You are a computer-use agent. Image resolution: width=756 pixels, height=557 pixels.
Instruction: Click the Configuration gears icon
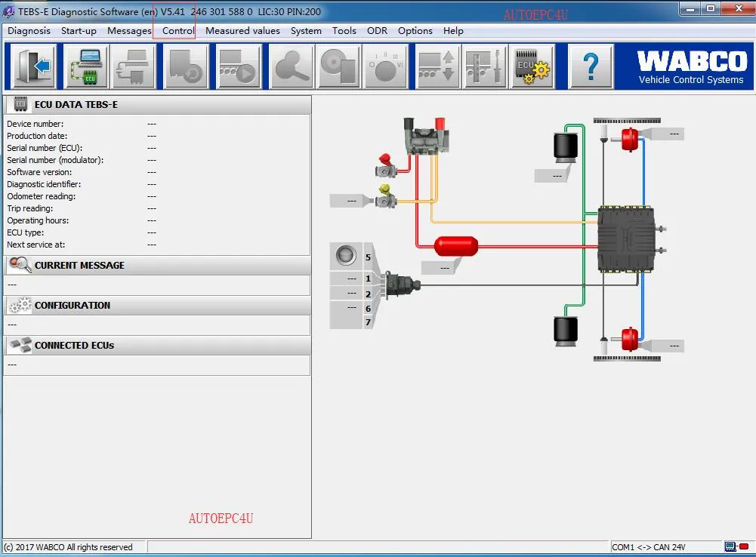pyautogui.click(x=20, y=305)
